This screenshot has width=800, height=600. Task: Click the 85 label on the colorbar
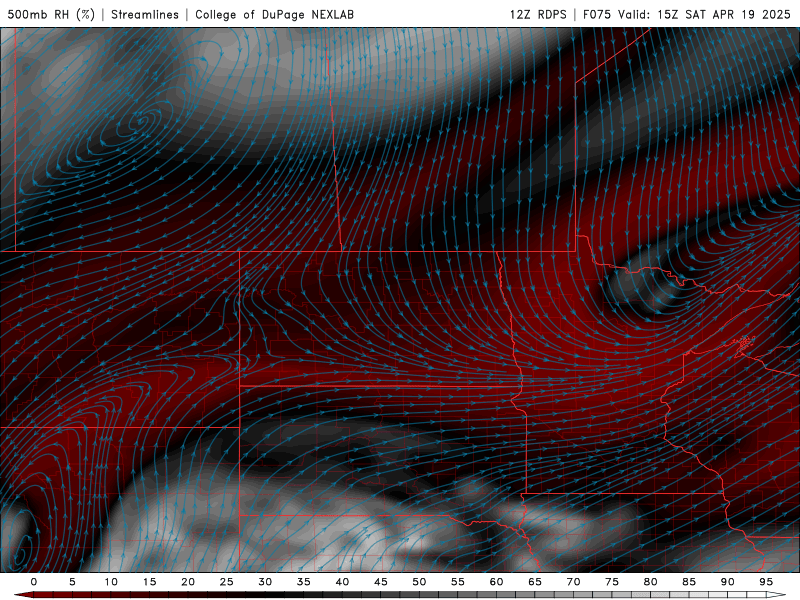coord(688,582)
